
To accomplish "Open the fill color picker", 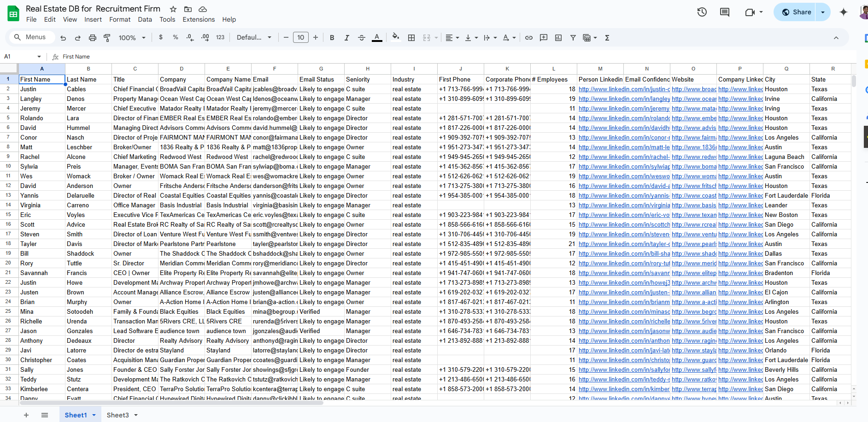I will [x=396, y=37].
